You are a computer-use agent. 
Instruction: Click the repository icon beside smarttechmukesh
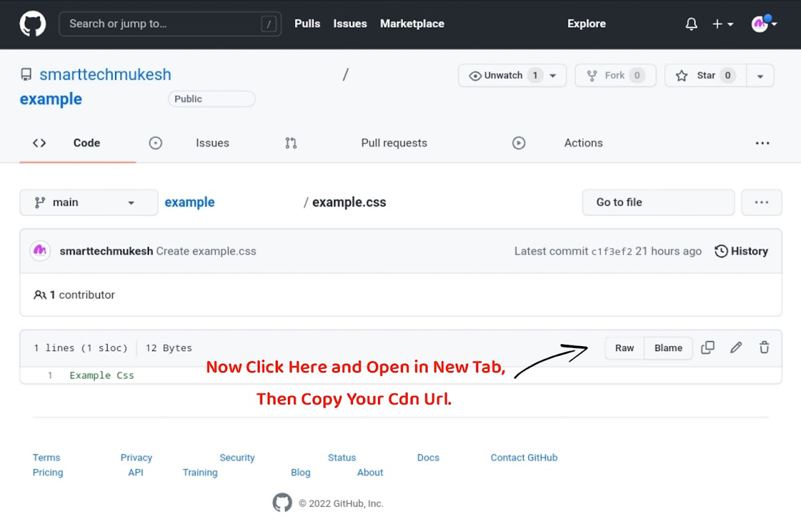26,74
